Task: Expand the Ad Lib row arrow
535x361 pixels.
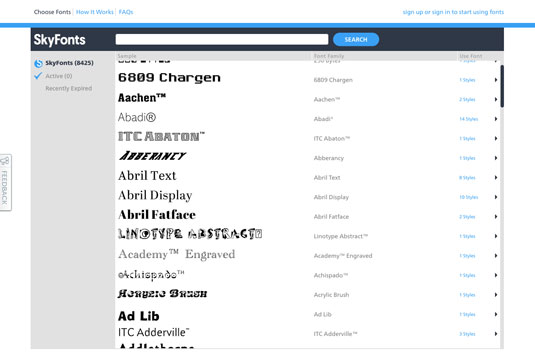Action: tap(496, 314)
